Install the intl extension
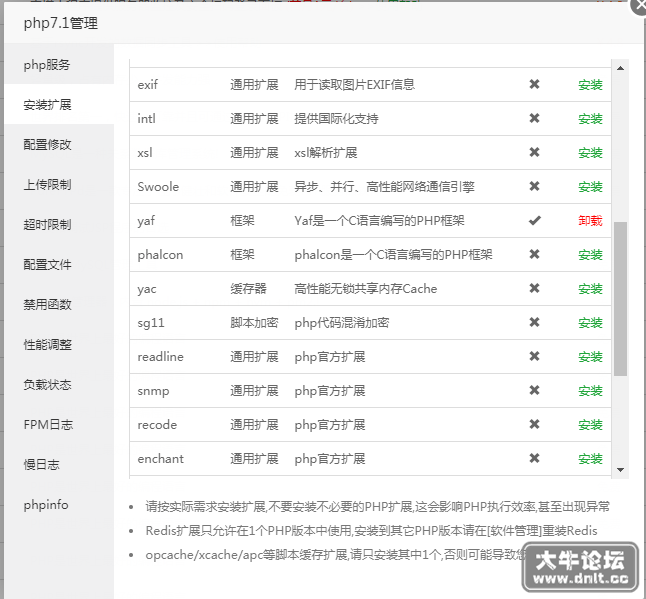The width and height of the screenshot is (646, 599). pos(590,119)
